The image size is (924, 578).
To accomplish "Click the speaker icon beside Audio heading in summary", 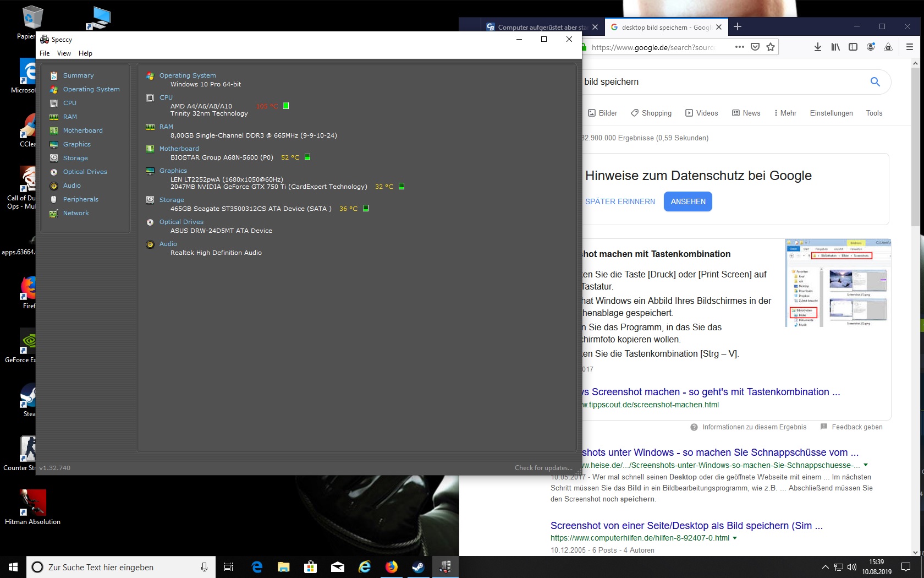I will click(150, 244).
